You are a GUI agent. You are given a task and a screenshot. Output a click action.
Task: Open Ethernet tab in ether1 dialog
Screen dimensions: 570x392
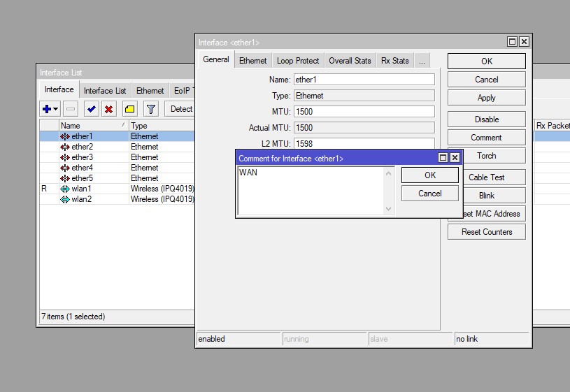(253, 61)
